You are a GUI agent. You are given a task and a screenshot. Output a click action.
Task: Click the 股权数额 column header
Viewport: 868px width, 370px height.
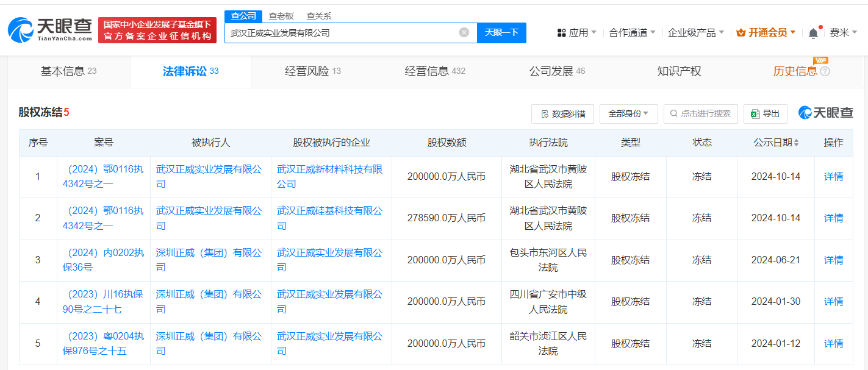447,143
